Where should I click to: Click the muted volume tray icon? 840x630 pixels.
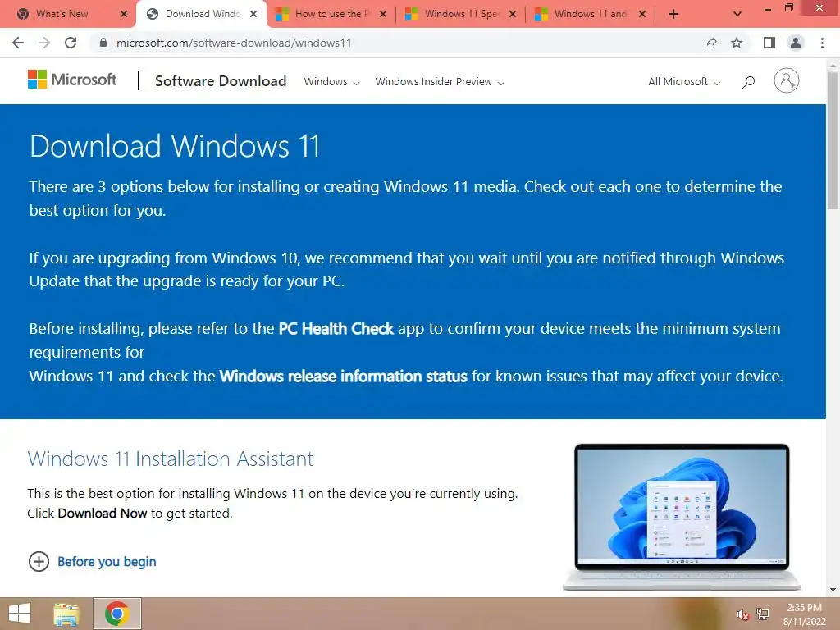pyautogui.click(x=742, y=614)
